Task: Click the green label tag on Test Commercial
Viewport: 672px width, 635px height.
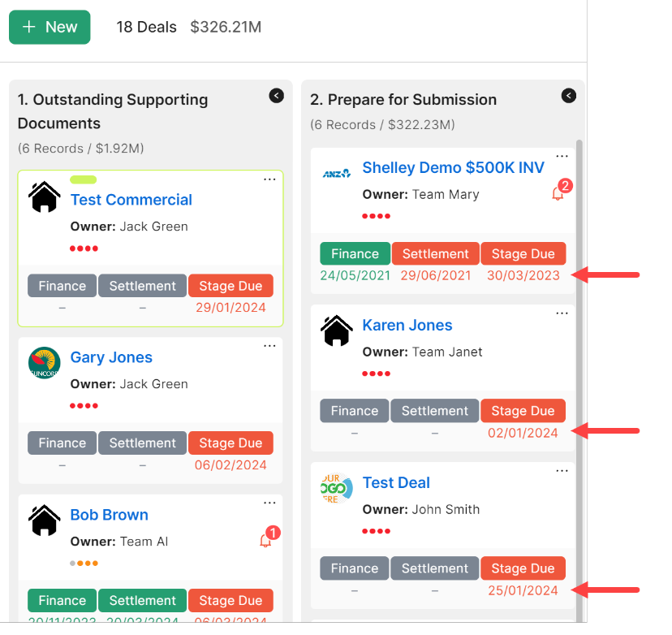Action: point(83,179)
